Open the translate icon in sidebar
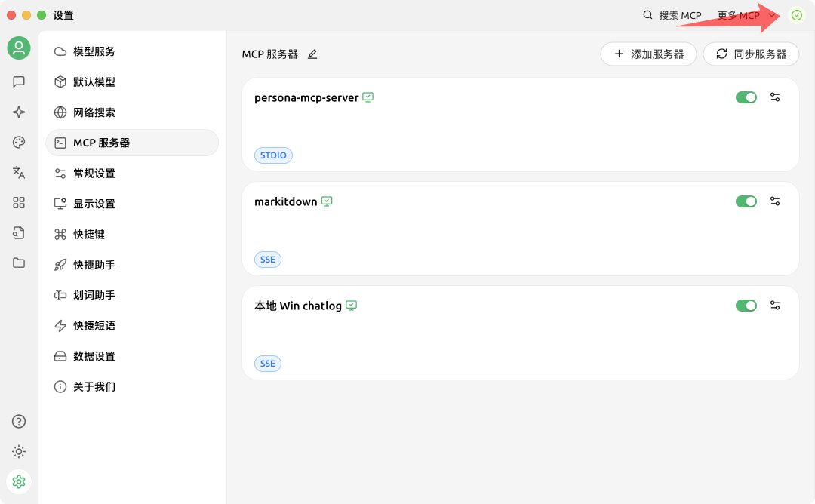 (x=19, y=173)
